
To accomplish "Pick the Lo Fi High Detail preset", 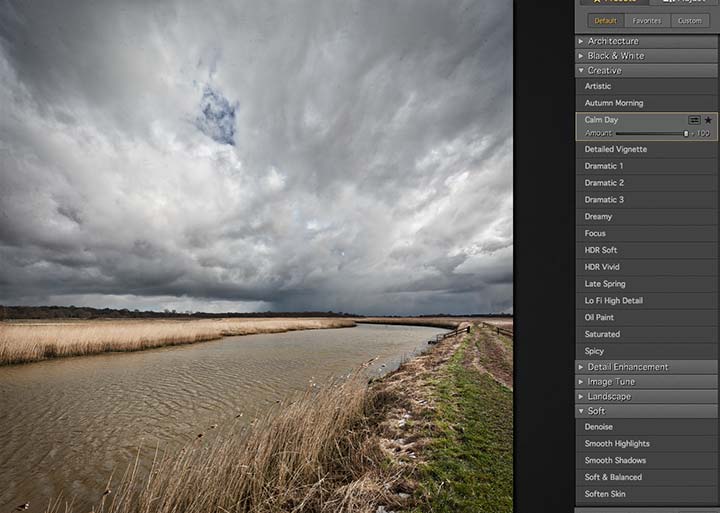I will (646, 301).
